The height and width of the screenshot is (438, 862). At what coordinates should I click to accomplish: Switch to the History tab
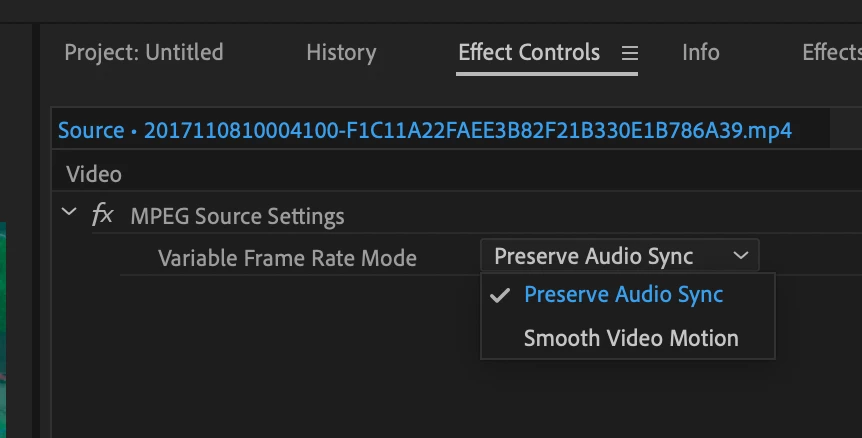click(x=341, y=52)
